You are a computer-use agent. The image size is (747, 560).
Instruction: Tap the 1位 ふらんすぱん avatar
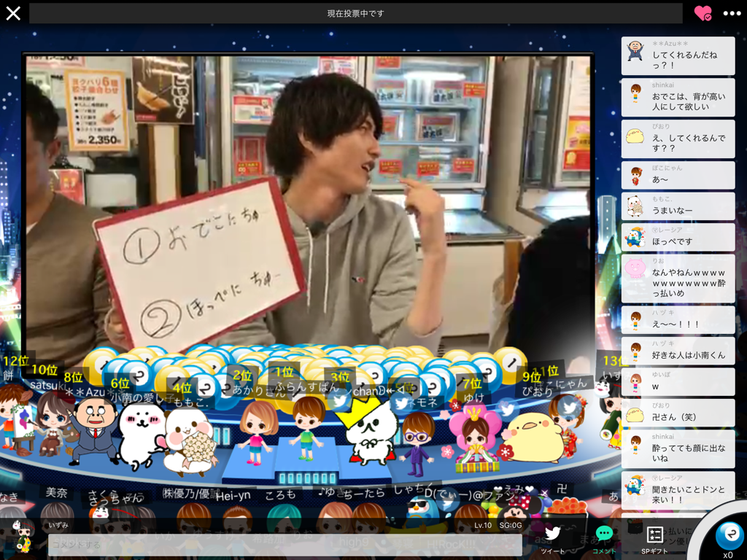tap(307, 429)
